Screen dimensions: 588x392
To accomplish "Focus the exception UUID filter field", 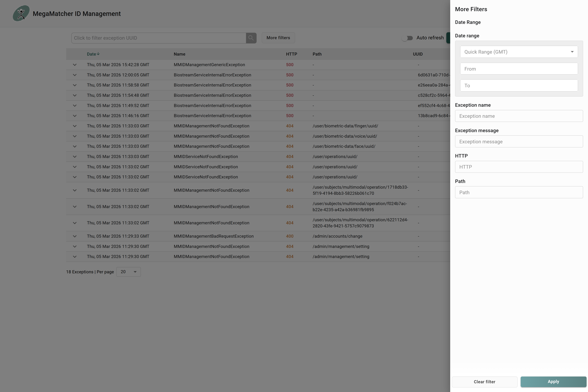I will [158, 38].
